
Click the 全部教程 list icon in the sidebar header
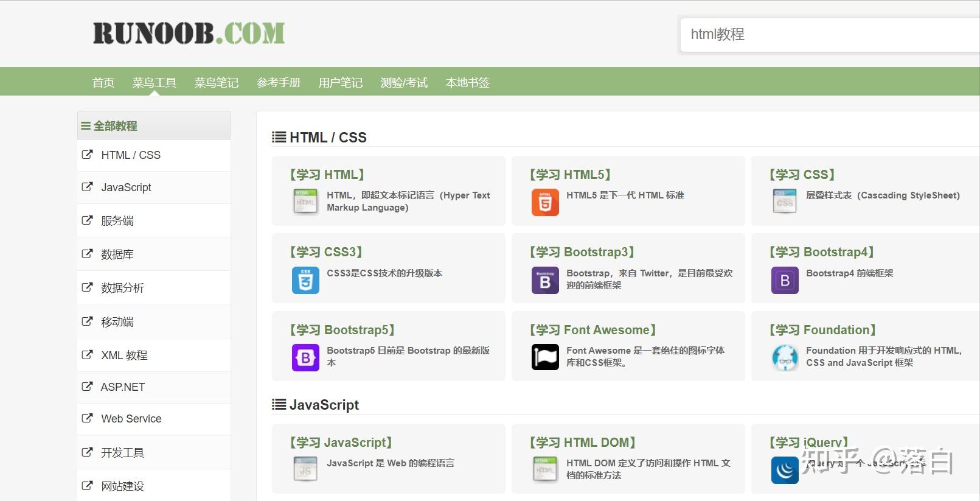[86, 126]
